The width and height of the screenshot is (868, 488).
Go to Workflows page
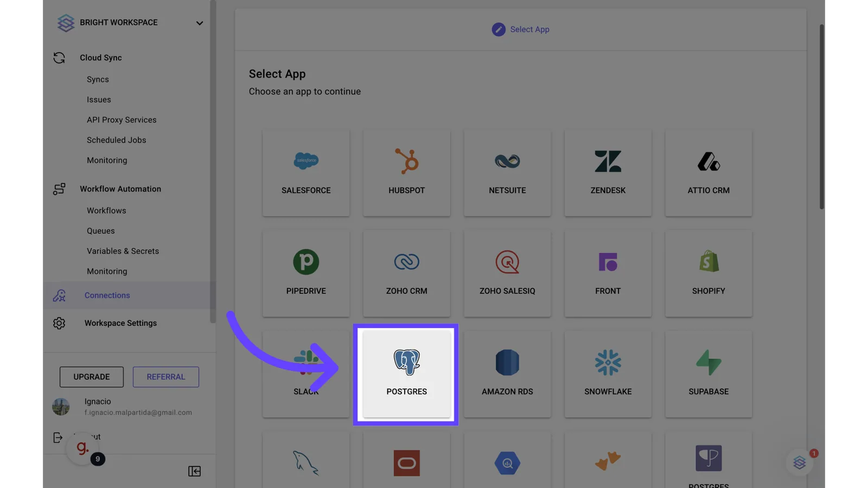[106, 210]
